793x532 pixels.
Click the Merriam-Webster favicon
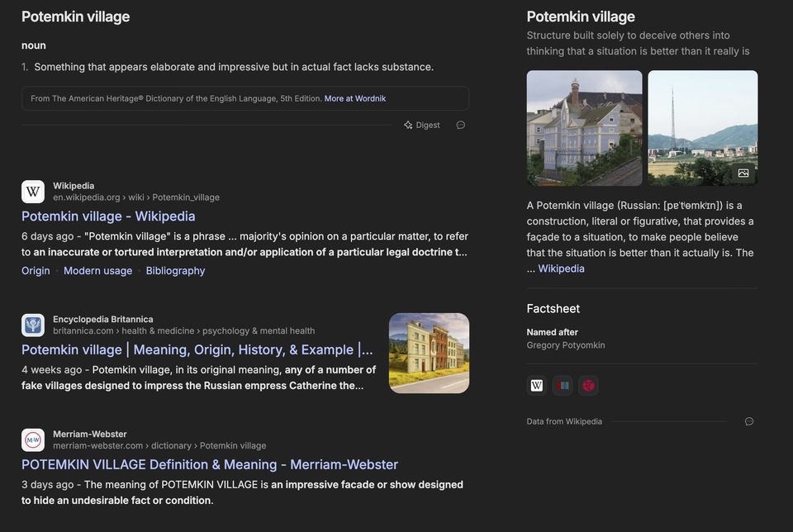tap(33, 440)
